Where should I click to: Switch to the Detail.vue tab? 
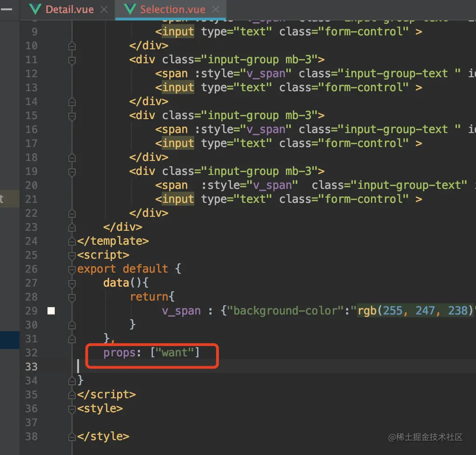pos(70,9)
